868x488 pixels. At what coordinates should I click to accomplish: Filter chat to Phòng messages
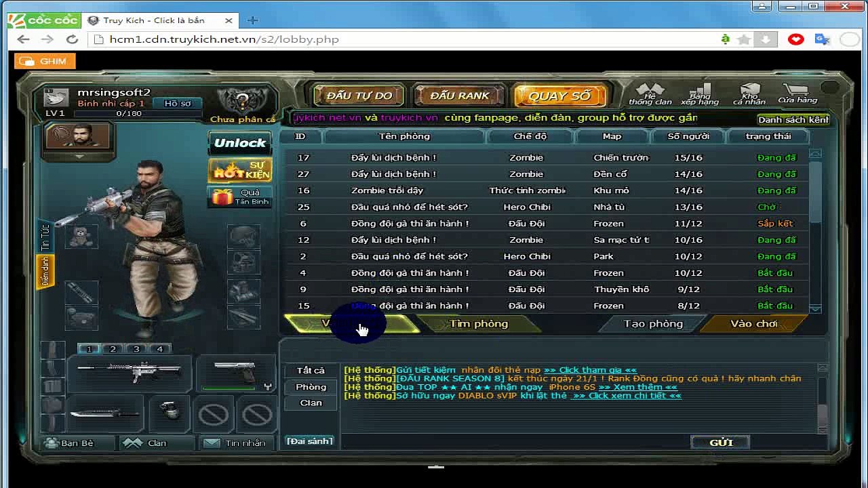(x=311, y=387)
